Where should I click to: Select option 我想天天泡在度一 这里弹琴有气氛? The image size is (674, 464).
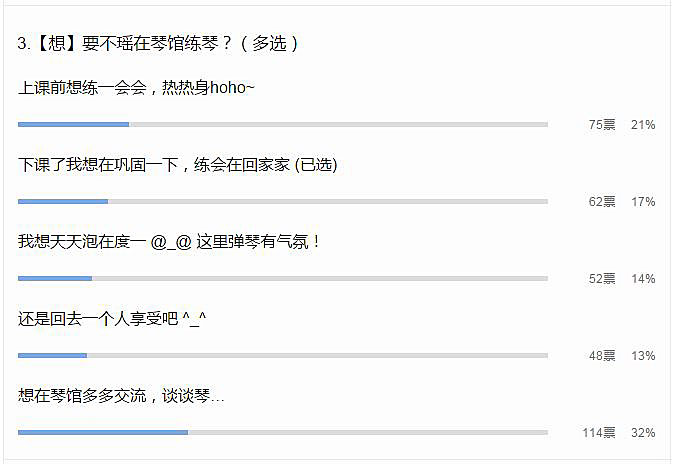(x=169, y=242)
